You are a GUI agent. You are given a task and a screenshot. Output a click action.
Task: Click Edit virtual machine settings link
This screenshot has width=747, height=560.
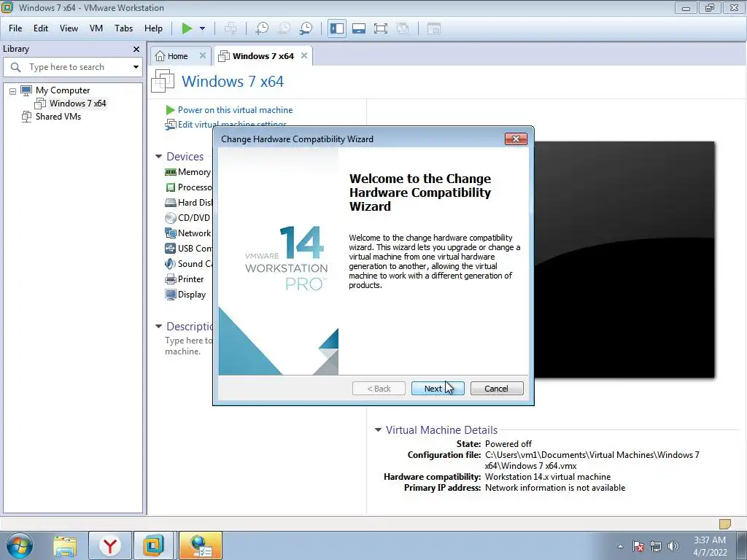point(232,125)
